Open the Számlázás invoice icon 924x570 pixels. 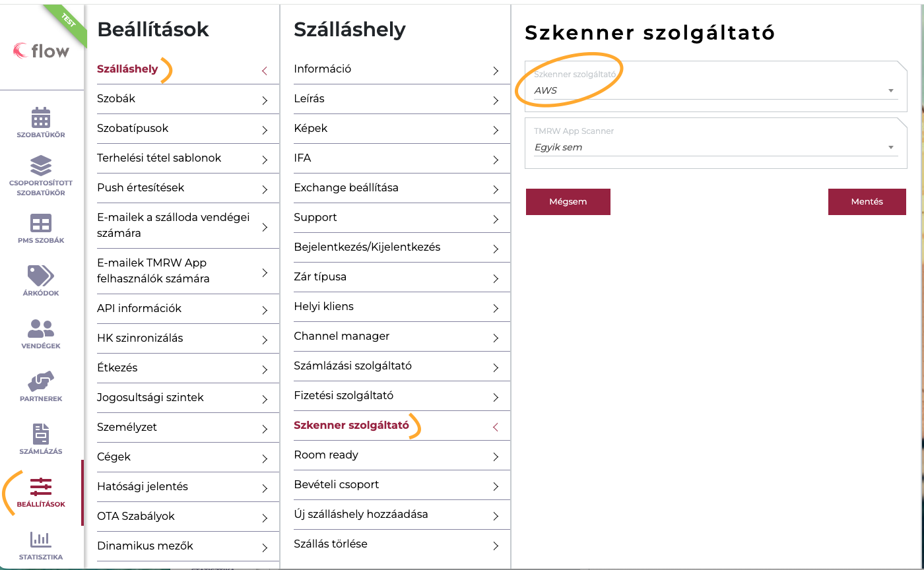(41, 434)
